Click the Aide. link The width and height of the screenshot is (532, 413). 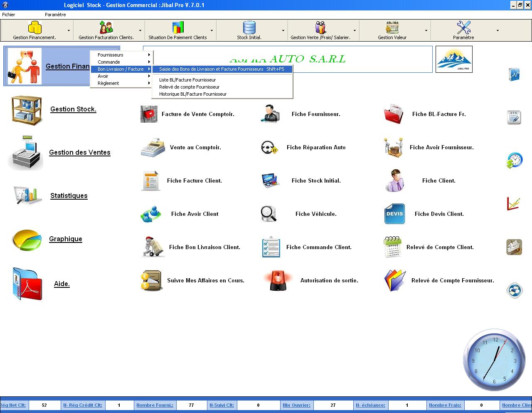pyautogui.click(x=62, y=284)
